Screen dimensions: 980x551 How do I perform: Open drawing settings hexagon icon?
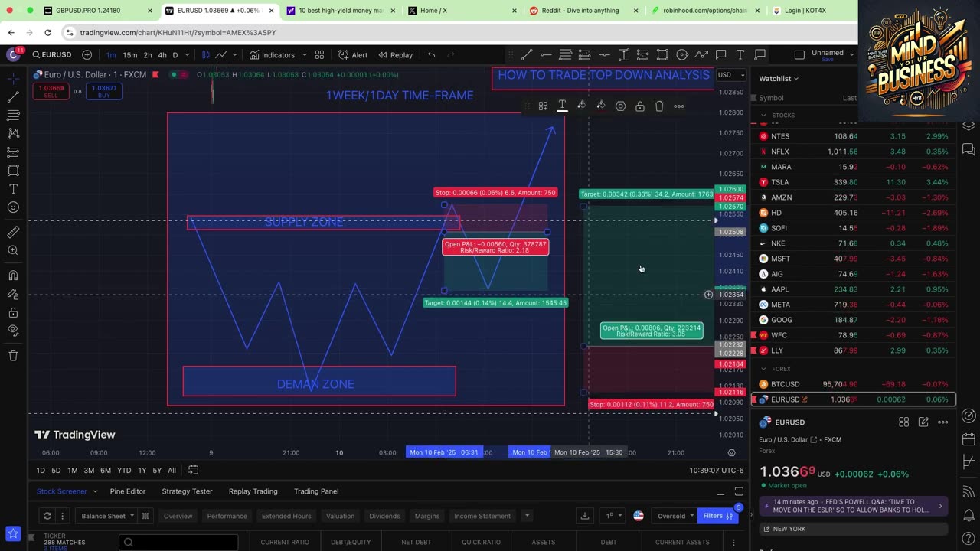click(621, 106)
